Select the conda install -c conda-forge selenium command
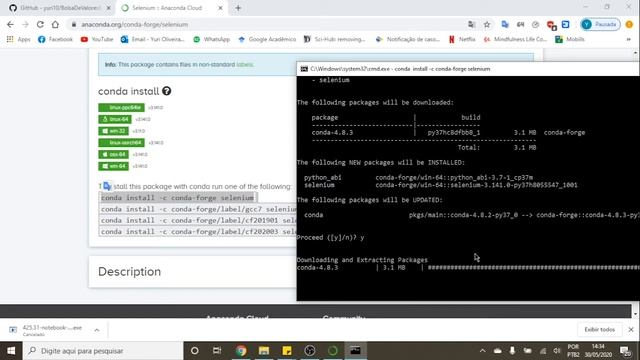640x360 pixels. pos(178,198)
